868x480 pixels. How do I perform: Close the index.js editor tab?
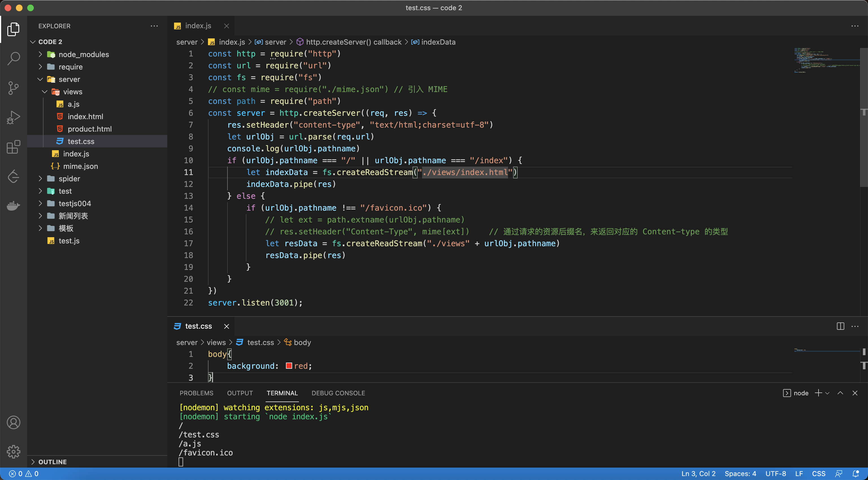[226, 26]
